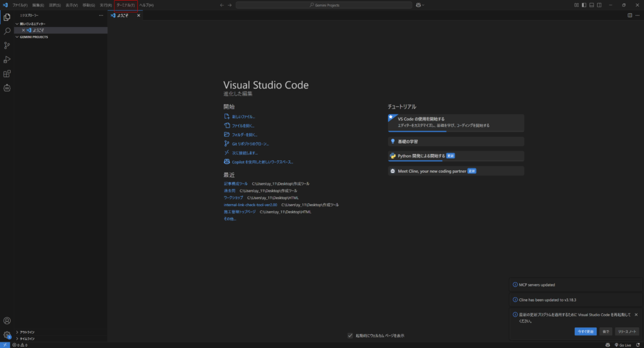
Task: Click the split editor right icon
Action: click(630, 15)
